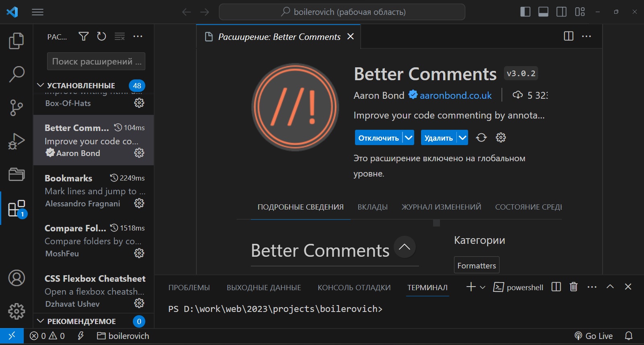Open the hamburger application menu
Image resolution: width=644 pixels, height=345 pixels.
point(37,12)
